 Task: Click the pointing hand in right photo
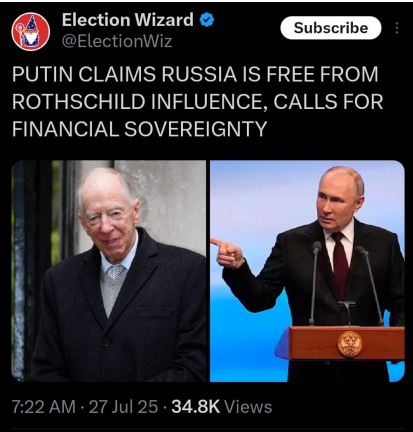point(228,253)
